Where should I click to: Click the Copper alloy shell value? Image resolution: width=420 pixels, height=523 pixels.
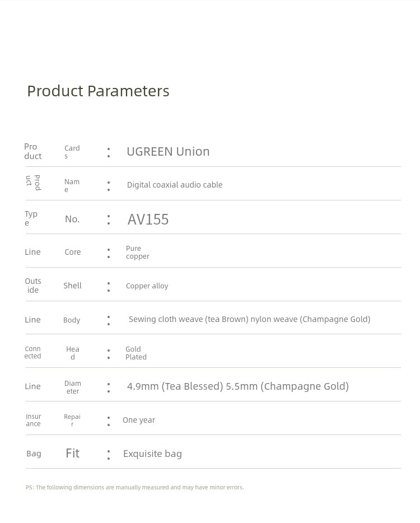click(x=147, y=286)
